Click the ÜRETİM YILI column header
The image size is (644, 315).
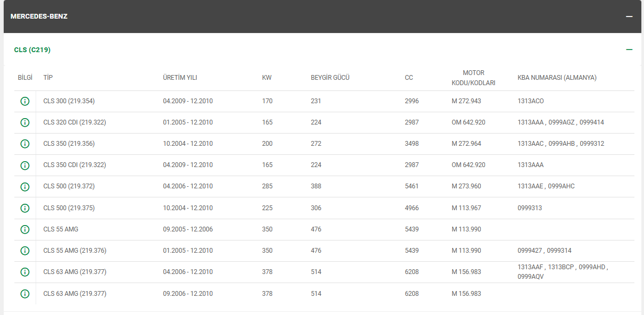coord(180,78)
